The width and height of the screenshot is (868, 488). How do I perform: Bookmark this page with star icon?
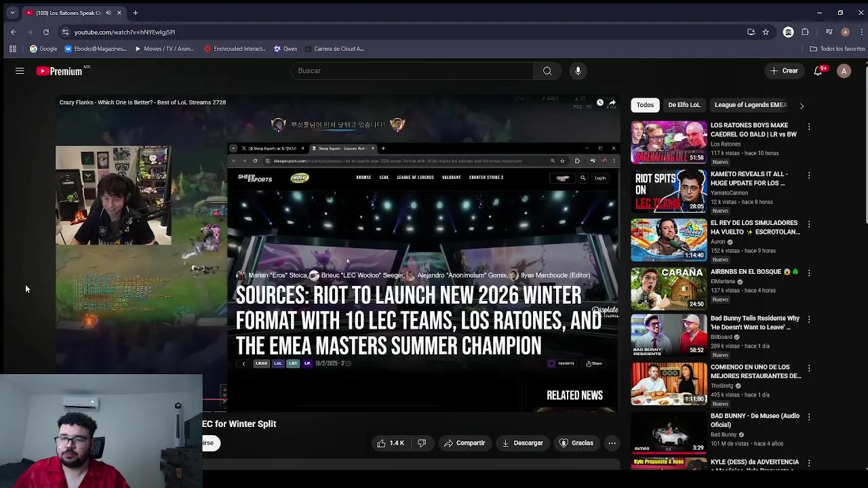(766, 32)
